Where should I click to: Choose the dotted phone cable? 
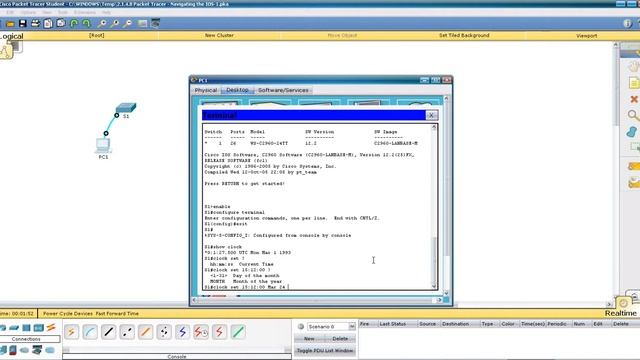coord(164,332)
